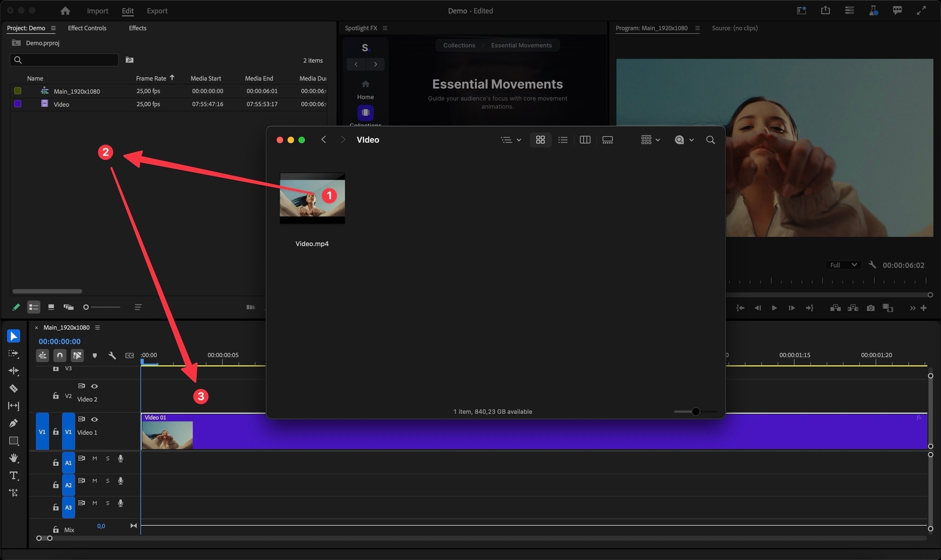Viewport: 941px width, 560px height.
Task: Click the Lift button in Program monitor
Action: 836,308
